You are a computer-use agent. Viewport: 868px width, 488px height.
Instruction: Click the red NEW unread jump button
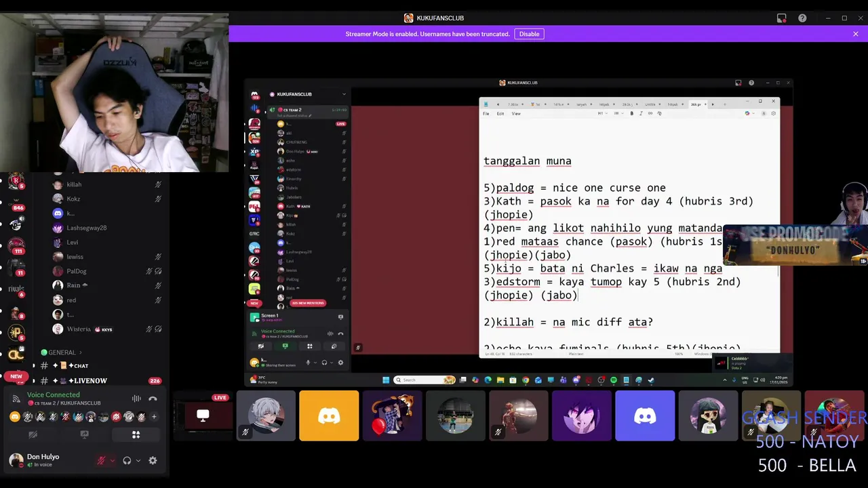[16, 376]
